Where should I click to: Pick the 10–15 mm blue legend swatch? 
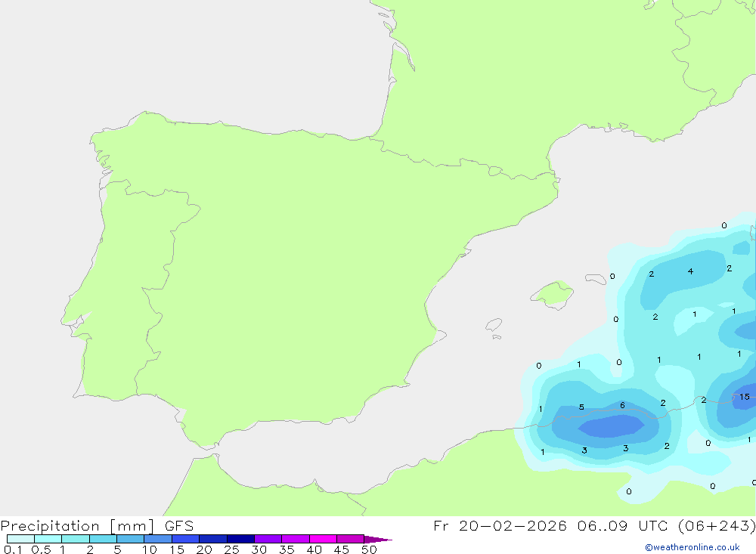click(158, 539)
